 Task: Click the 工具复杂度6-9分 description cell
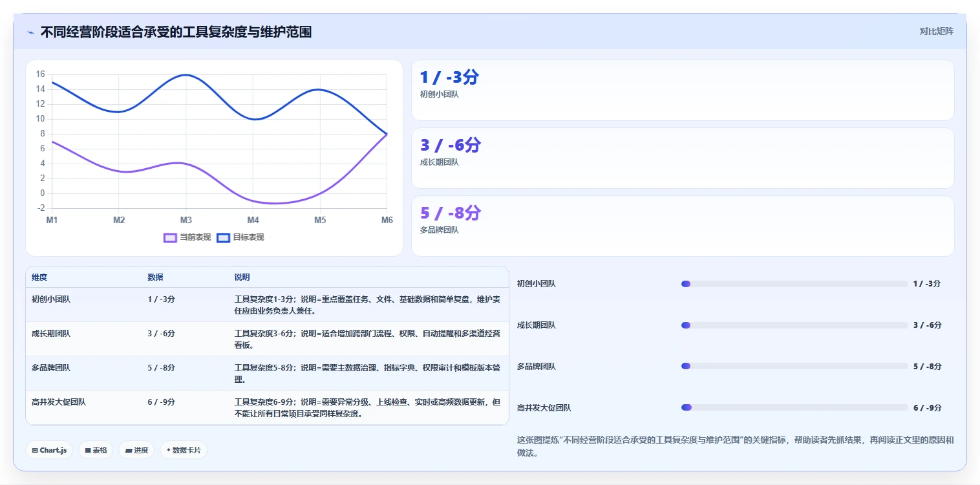click(367, 408)
